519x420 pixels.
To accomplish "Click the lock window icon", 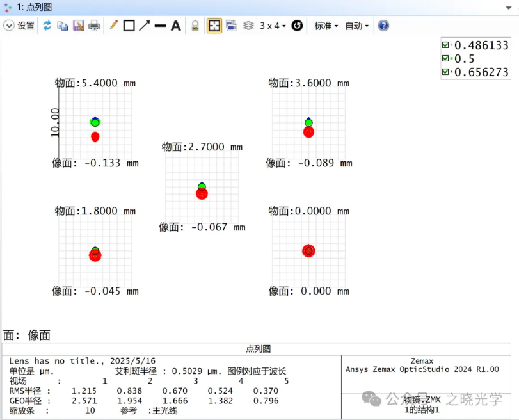I will pos(195,26).
